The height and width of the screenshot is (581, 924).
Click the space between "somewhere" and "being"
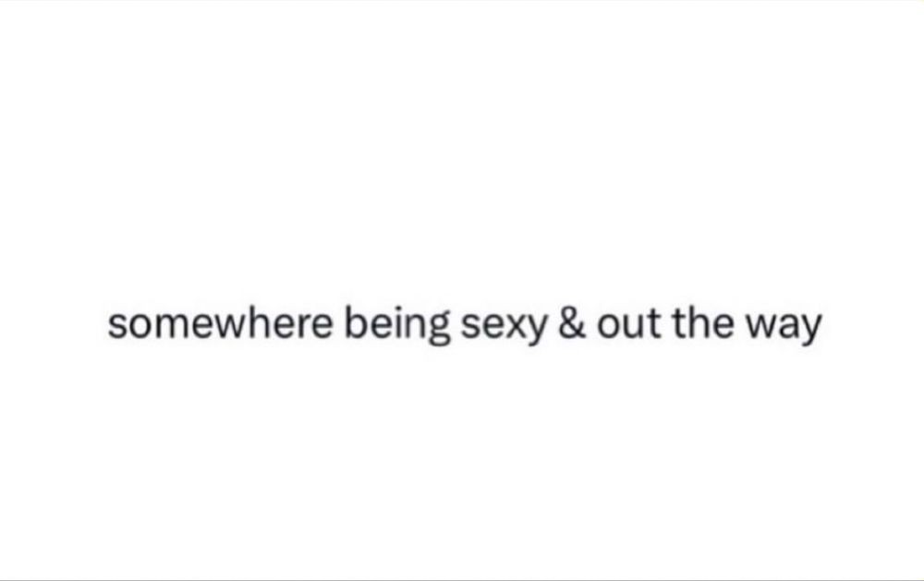[339, 324]
